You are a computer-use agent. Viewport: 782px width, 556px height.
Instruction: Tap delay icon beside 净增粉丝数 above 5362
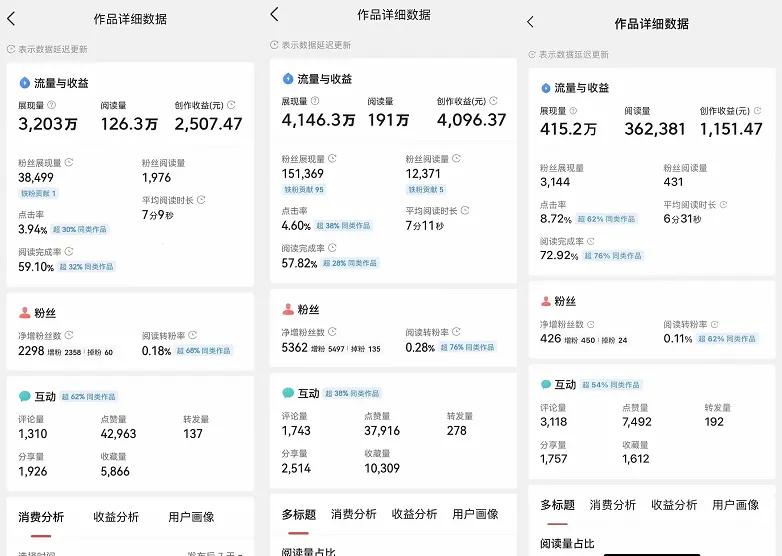point(332,332)
